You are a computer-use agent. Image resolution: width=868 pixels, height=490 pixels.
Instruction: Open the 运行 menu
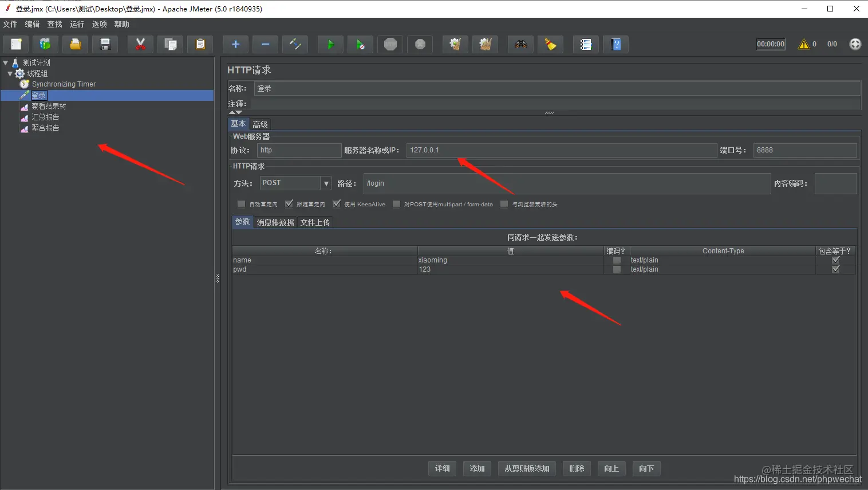coord(77,24)
